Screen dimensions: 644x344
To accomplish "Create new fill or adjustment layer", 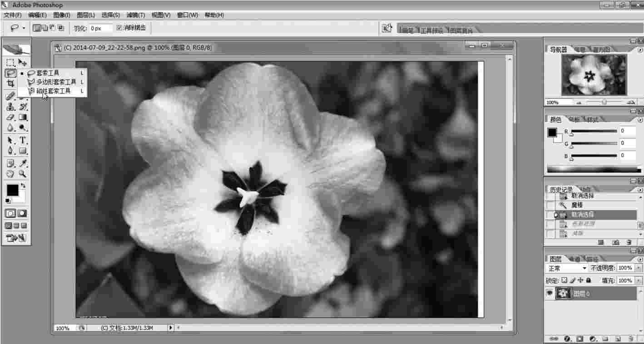I will pyautogui.click(x=593, y=339).
